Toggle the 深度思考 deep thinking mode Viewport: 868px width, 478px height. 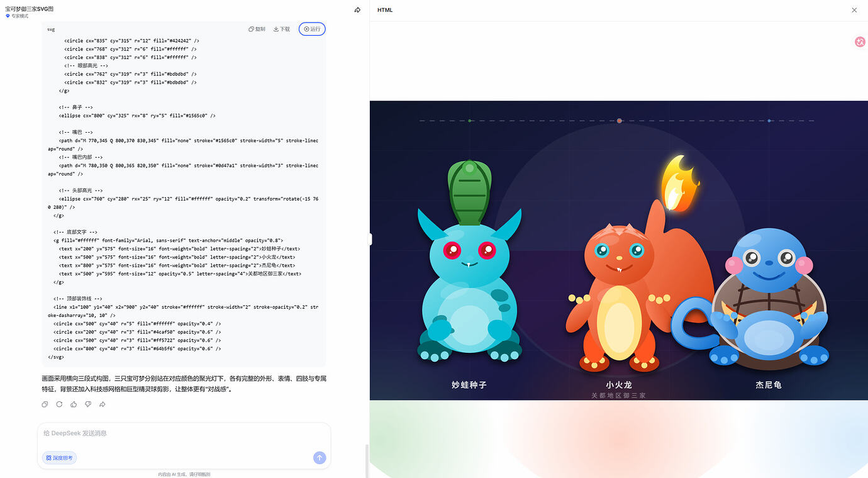pos(60,458)
